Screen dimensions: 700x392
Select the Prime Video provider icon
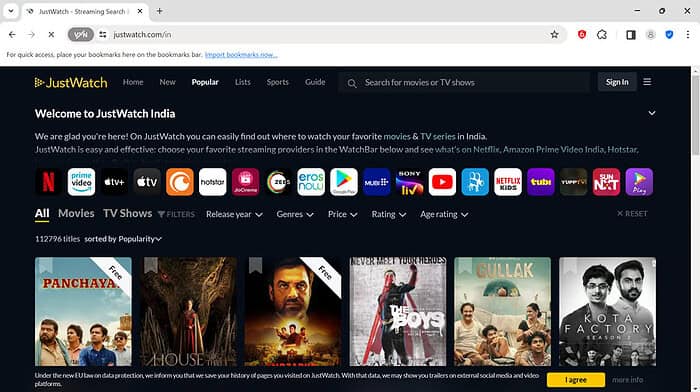[x=81, y=182]
